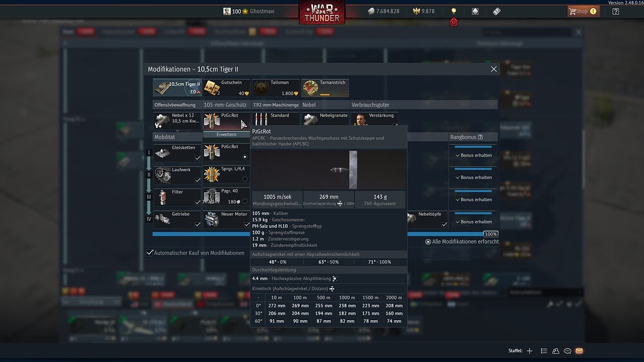Click the Getriebe transmission icon
Viewport: 644px width, 362px height.
(163, 220)
